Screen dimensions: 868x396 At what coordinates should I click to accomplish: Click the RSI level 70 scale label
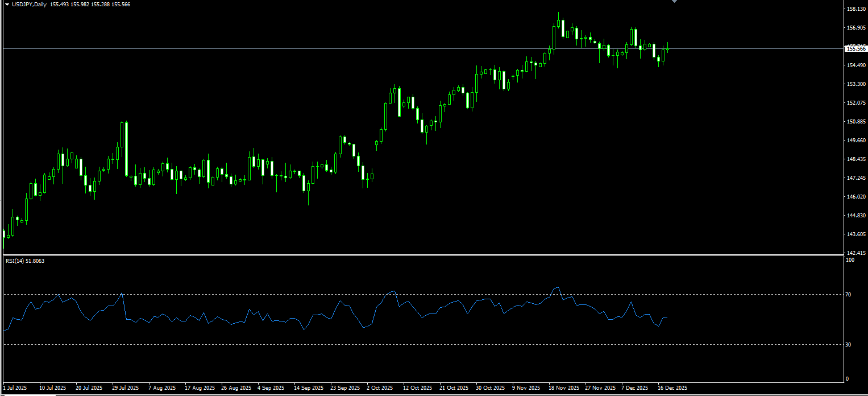[848, 295]
